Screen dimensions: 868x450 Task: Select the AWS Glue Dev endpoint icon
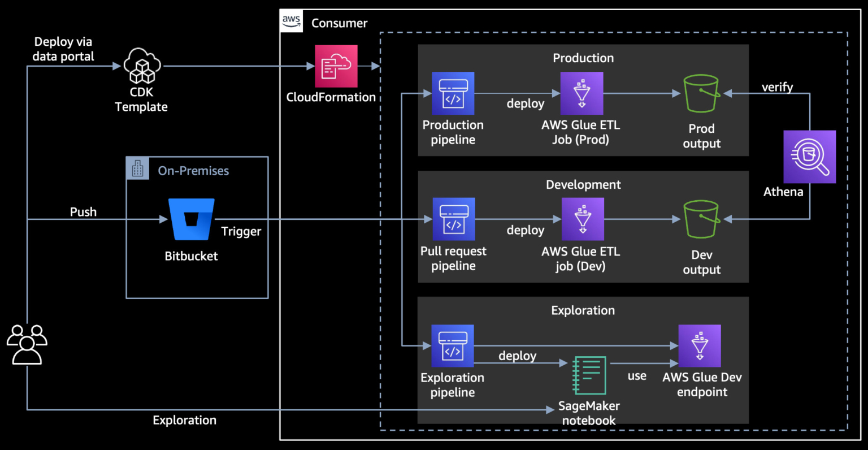coord(700,346)
